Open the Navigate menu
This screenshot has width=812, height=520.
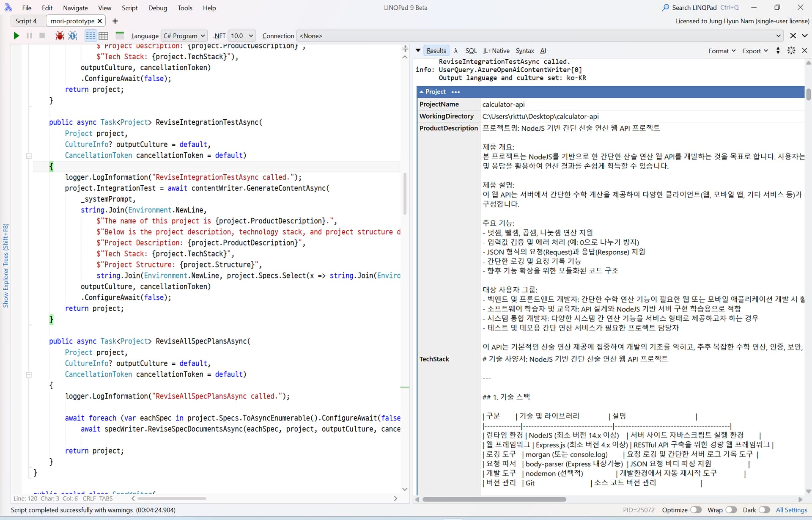point(75,8)
